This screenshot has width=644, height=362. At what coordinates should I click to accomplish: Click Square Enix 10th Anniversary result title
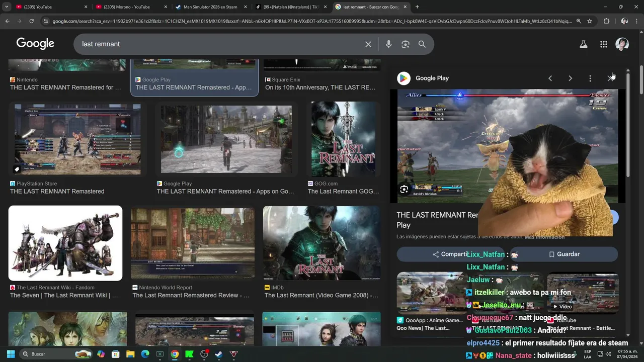(x=320, y=87)
